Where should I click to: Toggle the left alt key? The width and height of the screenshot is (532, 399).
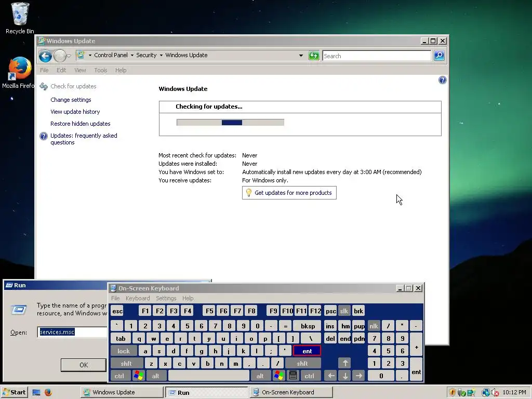tap(156, 376)
